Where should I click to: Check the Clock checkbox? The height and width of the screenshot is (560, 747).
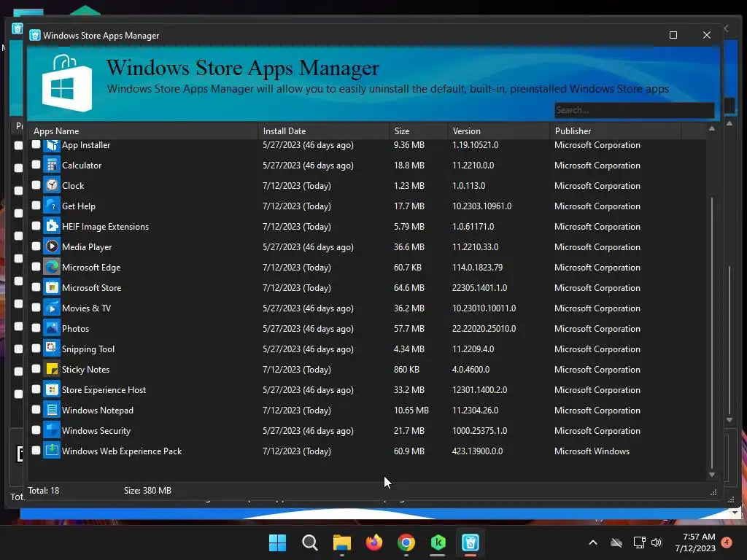(x=36, y=184)
